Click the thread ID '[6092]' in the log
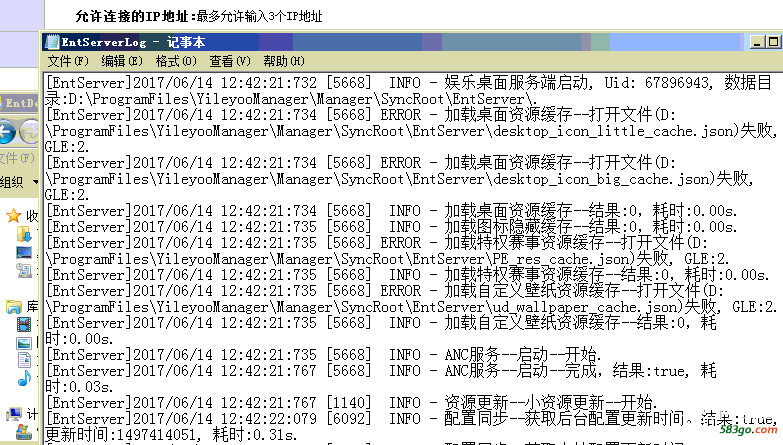Screen dimensions: 783x445 349,419
